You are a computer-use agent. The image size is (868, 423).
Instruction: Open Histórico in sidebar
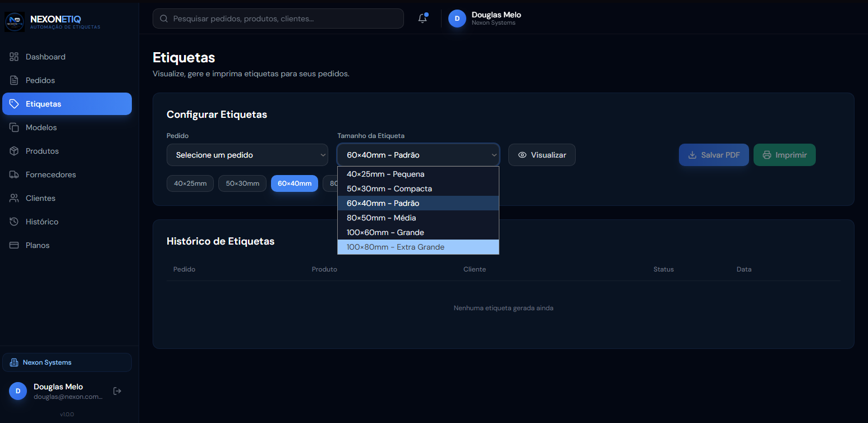[x=67, y=222]
